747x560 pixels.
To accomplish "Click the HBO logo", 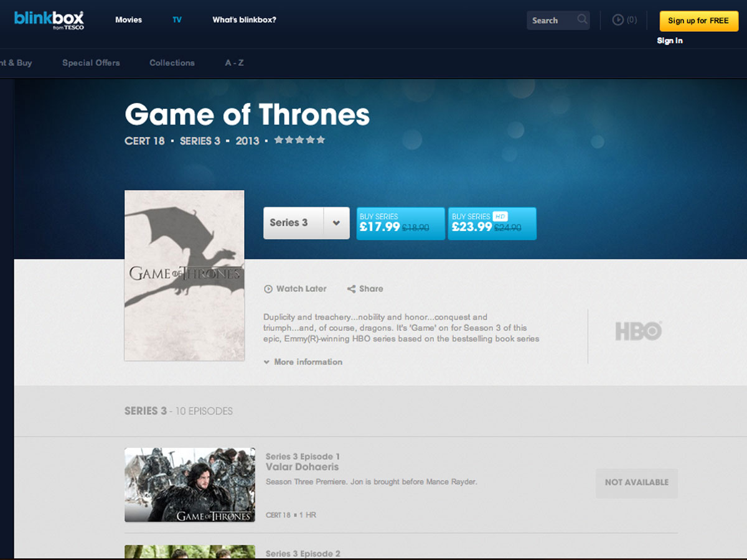I will click(x=638, y=330).
